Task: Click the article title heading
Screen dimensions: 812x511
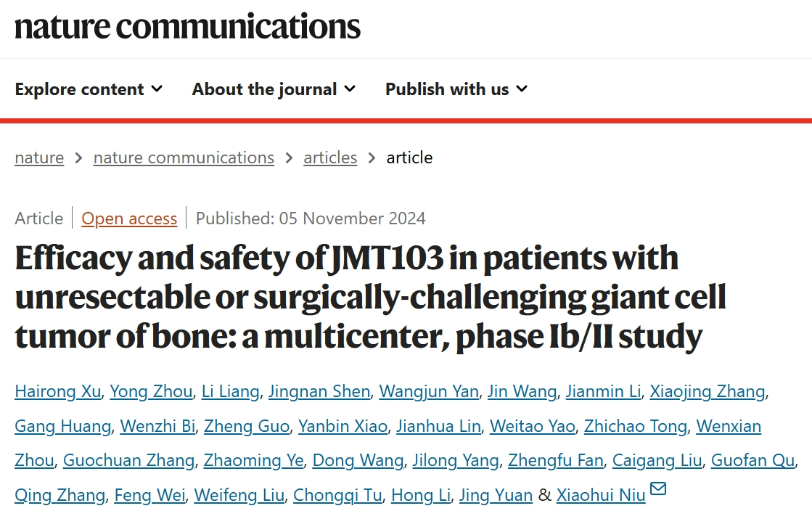Action: (370, 298)
